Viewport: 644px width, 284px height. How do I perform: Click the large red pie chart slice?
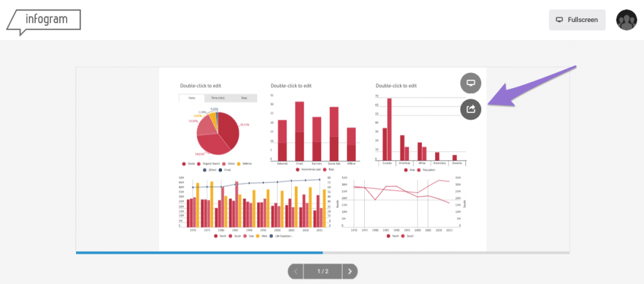(x=228, y=129)
